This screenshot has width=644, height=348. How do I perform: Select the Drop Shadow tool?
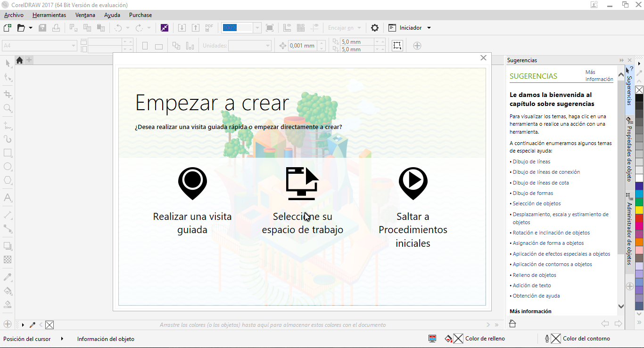[8, 246]
